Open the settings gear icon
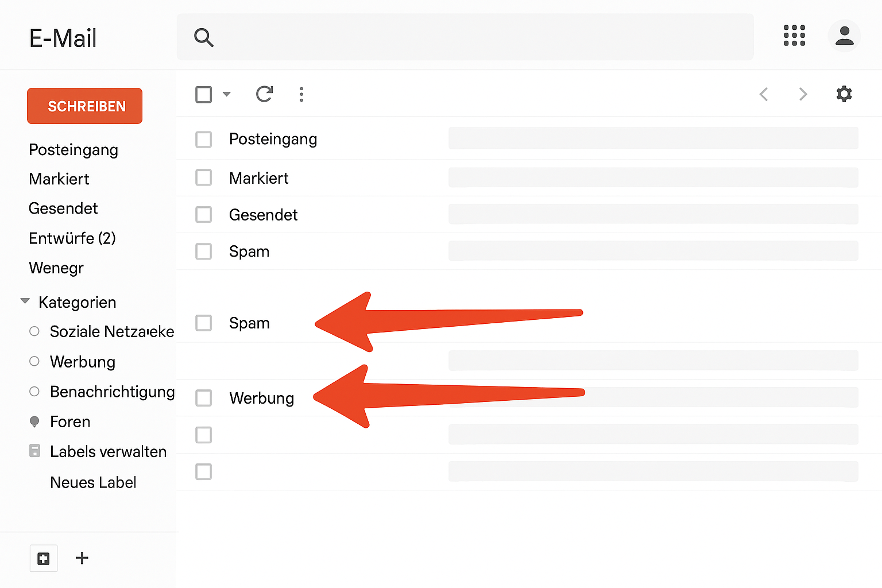 [844, 94]
